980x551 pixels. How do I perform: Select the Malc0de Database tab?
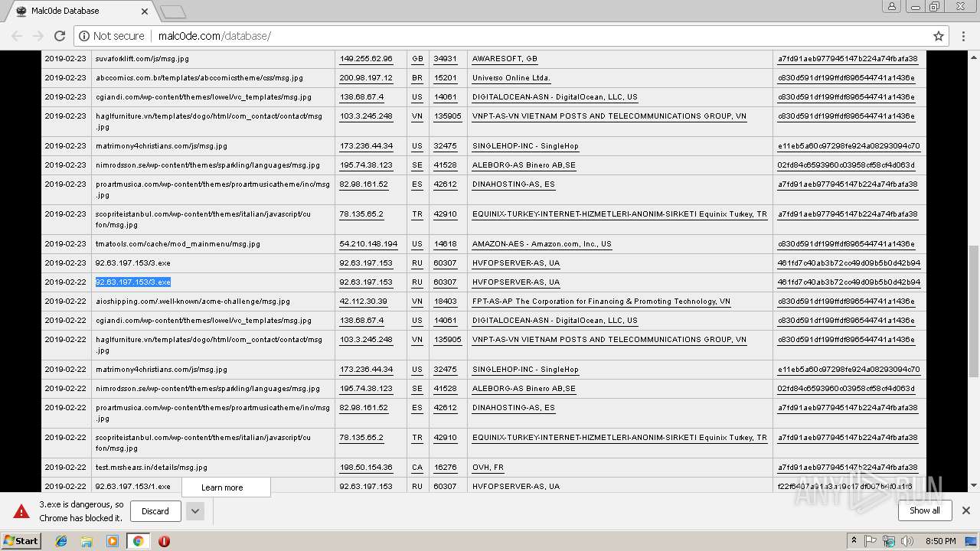(80, 11)
